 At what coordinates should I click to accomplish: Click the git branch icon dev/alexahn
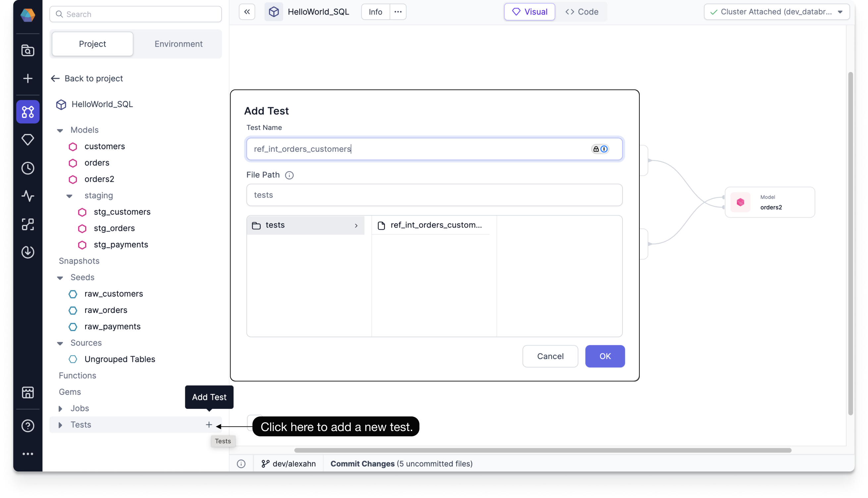[265, 464]
